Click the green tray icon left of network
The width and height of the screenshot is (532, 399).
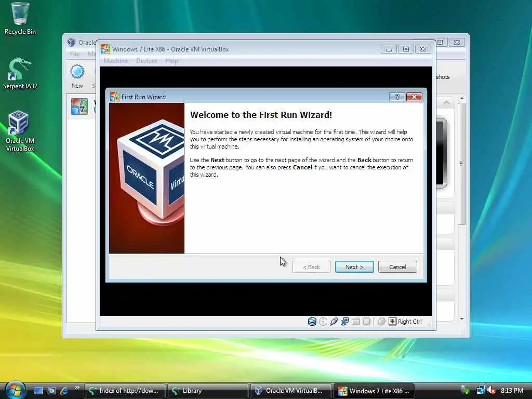pos(465,391)
